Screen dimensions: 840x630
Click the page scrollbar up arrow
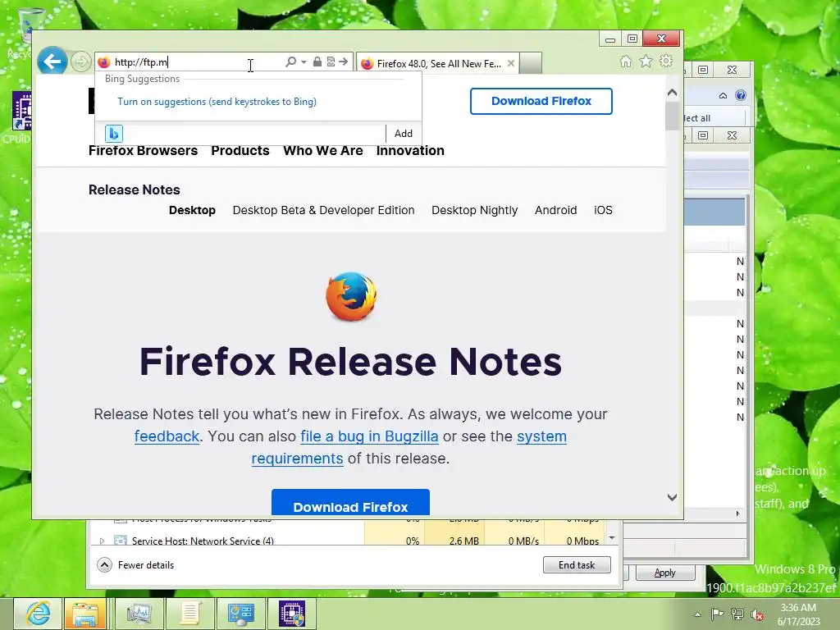pyautogui.click(x=673, y=93)
